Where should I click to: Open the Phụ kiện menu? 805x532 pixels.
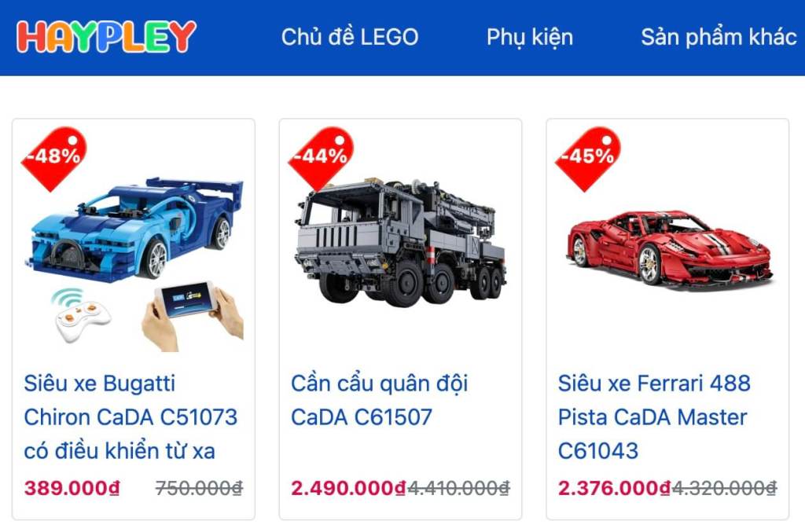(529, 38)
